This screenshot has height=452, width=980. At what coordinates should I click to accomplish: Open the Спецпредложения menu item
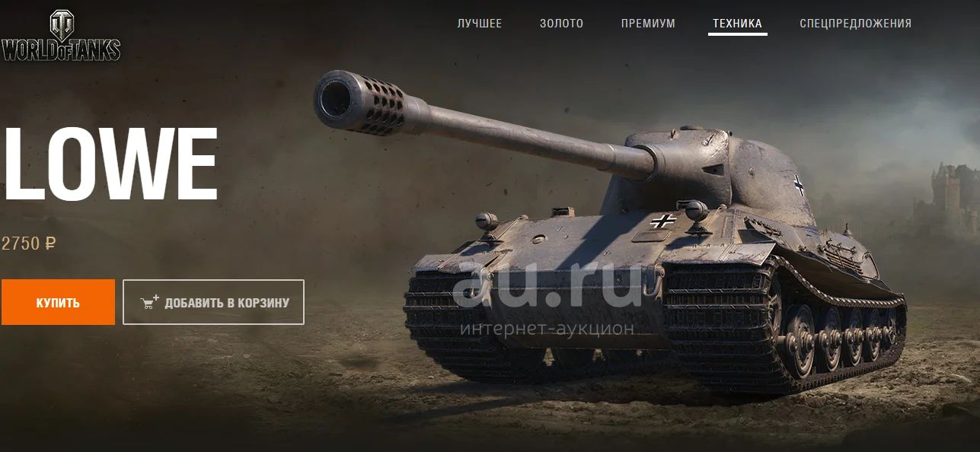855,24
